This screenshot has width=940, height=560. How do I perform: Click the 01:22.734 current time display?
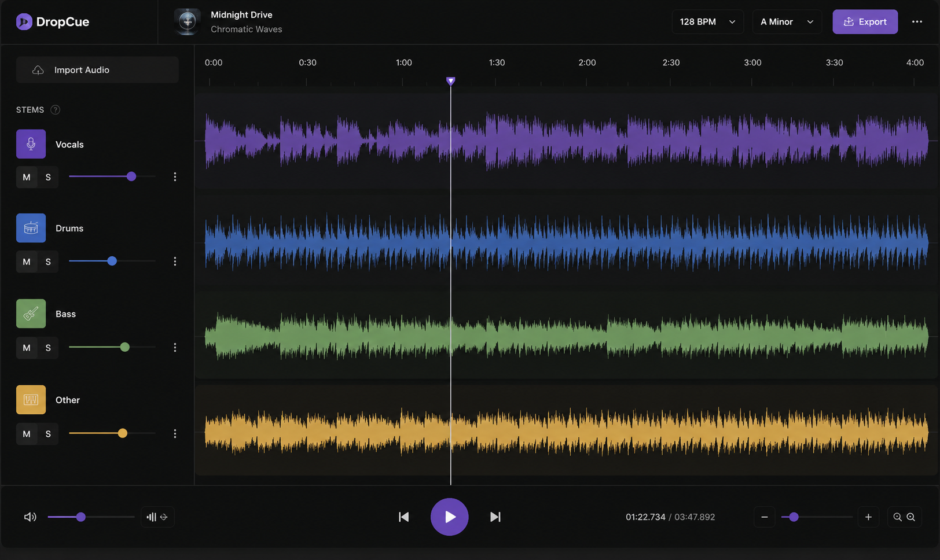(645, 517)
